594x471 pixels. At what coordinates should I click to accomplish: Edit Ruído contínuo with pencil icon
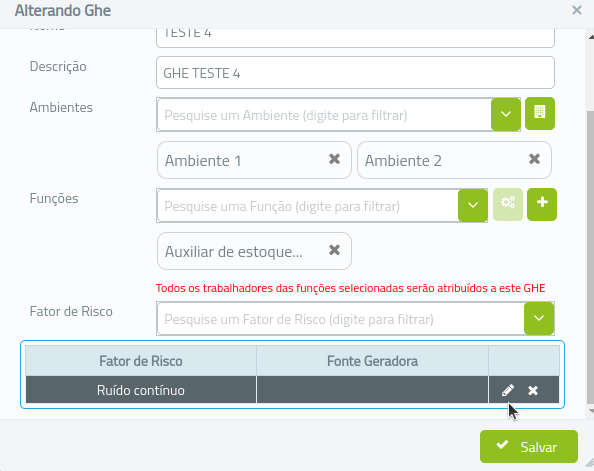(x=508, y=390)
